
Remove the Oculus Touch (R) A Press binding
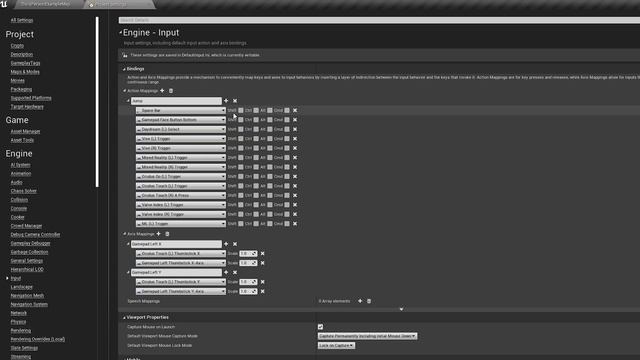point(295,196)
